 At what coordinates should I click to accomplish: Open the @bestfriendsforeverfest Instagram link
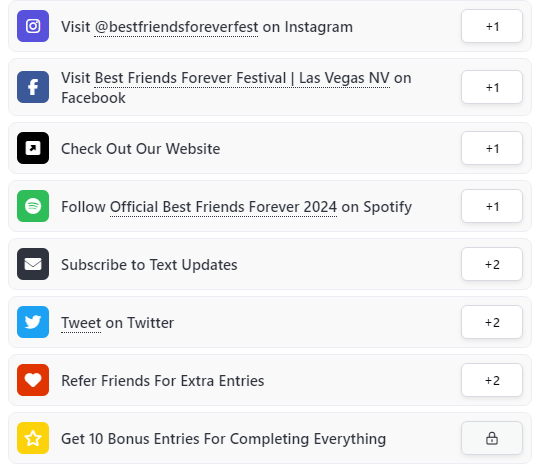(x=176, y=27)
